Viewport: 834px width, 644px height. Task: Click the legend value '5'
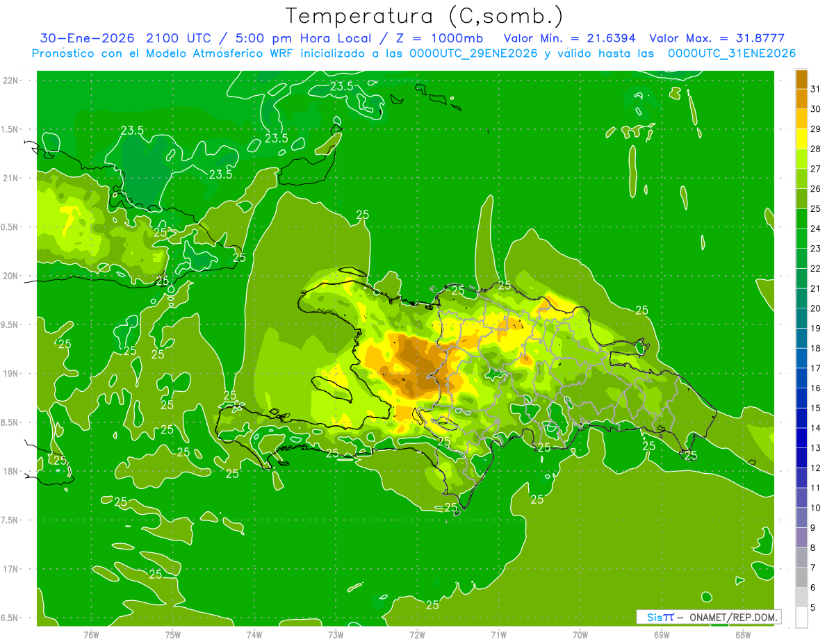tap(813, 607)
